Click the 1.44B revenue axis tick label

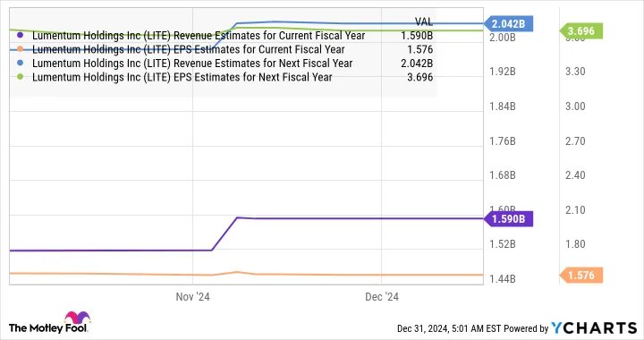pyautogui.click(x=503, y=280)
